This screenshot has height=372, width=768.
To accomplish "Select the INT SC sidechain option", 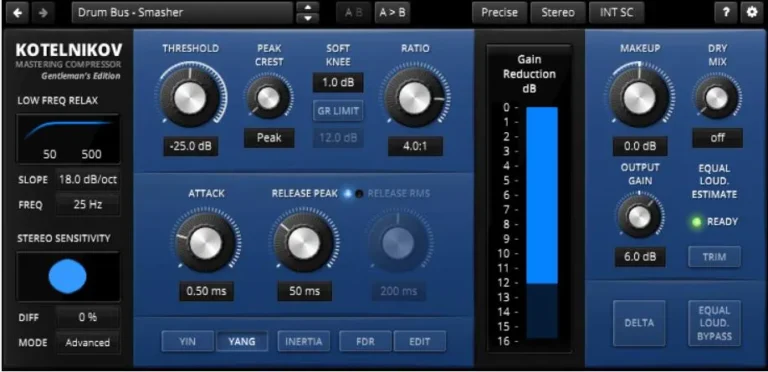I will point(617,13).
